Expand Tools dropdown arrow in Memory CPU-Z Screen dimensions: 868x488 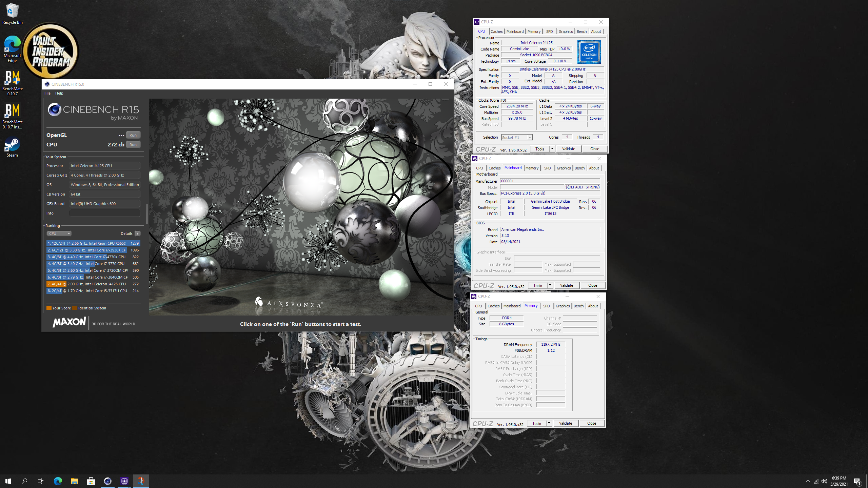point(549,423)
